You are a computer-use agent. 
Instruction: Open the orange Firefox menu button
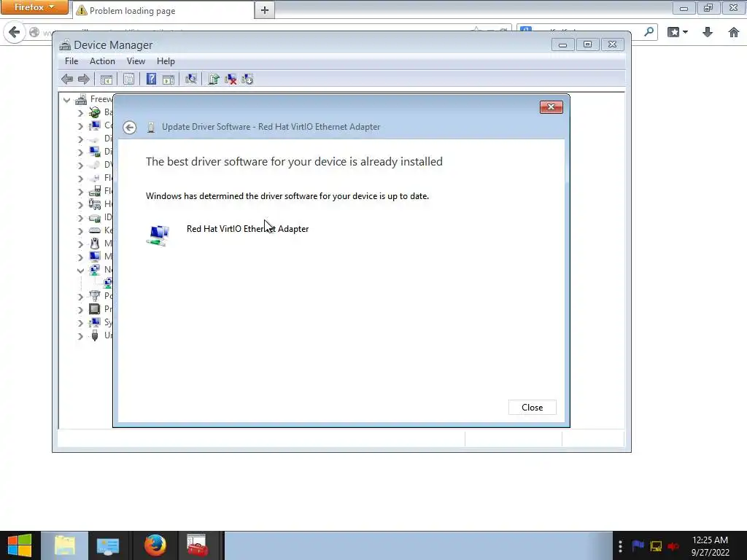coord(34,7)
